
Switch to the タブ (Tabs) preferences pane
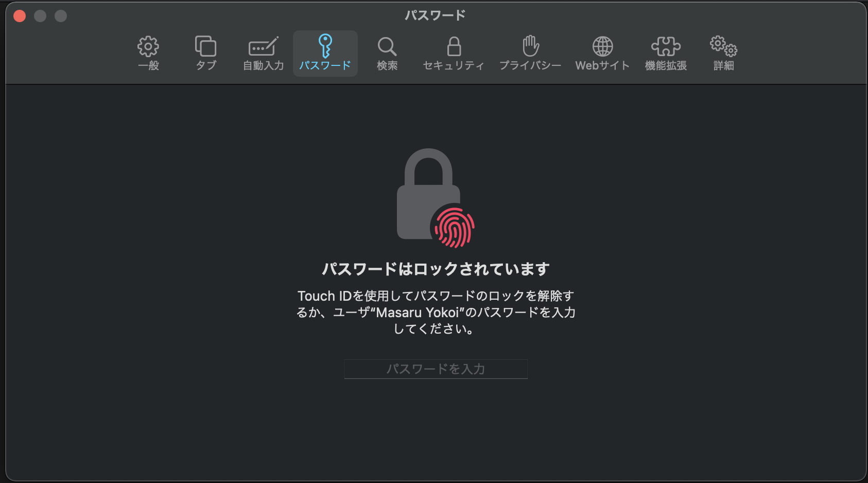tap(206, 53)
